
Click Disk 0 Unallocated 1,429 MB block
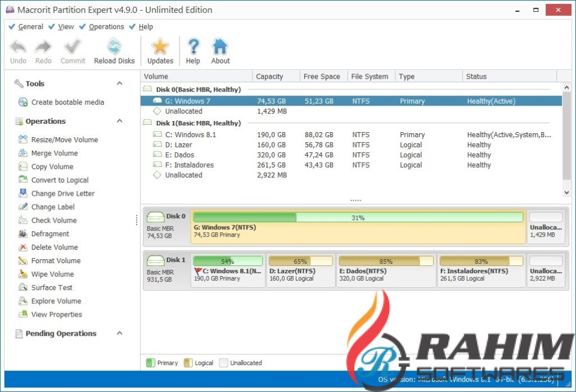(x=546, y=227)
